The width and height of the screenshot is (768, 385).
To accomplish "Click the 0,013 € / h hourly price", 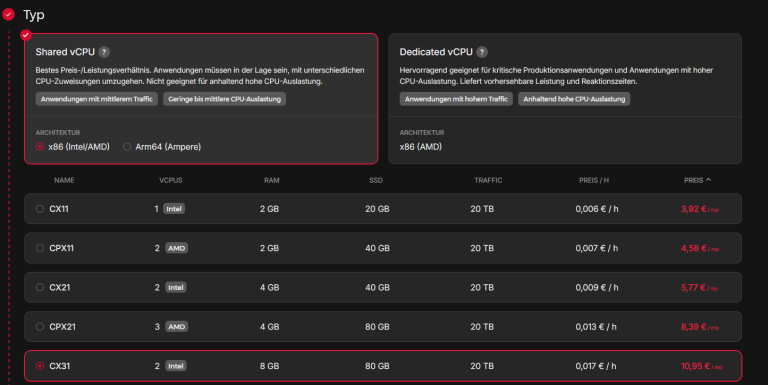I will [x=596, y=327].
